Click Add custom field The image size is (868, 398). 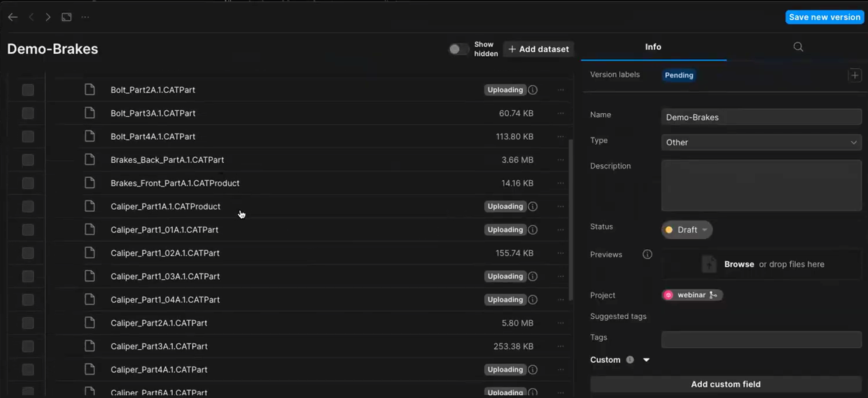pos(725,384)
